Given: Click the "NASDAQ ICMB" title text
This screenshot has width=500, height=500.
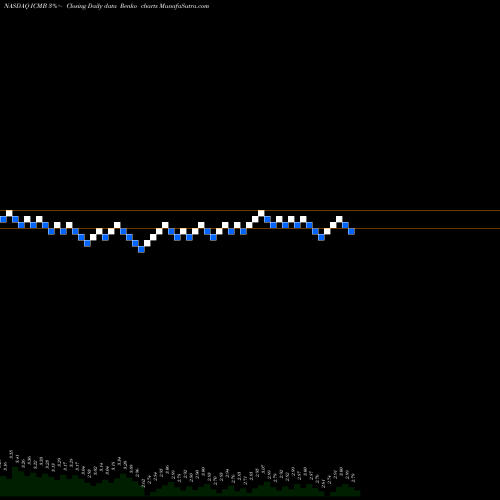Looking at the screenshot, I should 26,6.
